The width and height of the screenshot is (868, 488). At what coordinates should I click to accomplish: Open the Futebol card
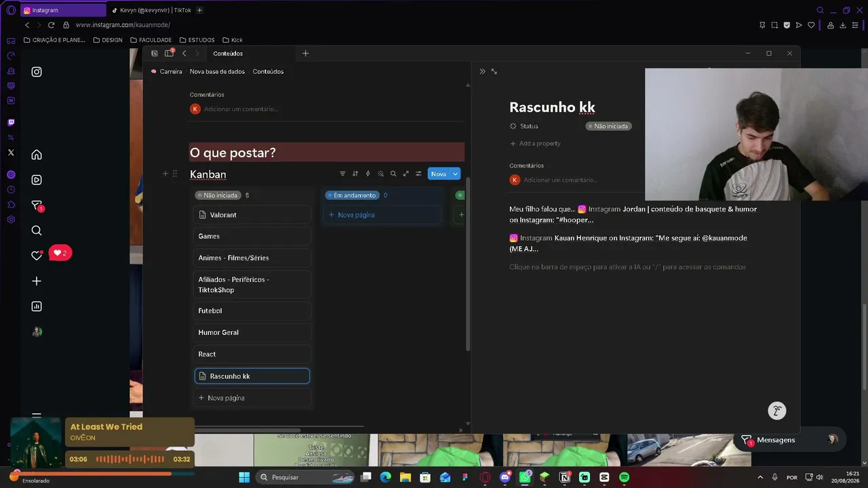pyautogui.click(x=252, y=310)
